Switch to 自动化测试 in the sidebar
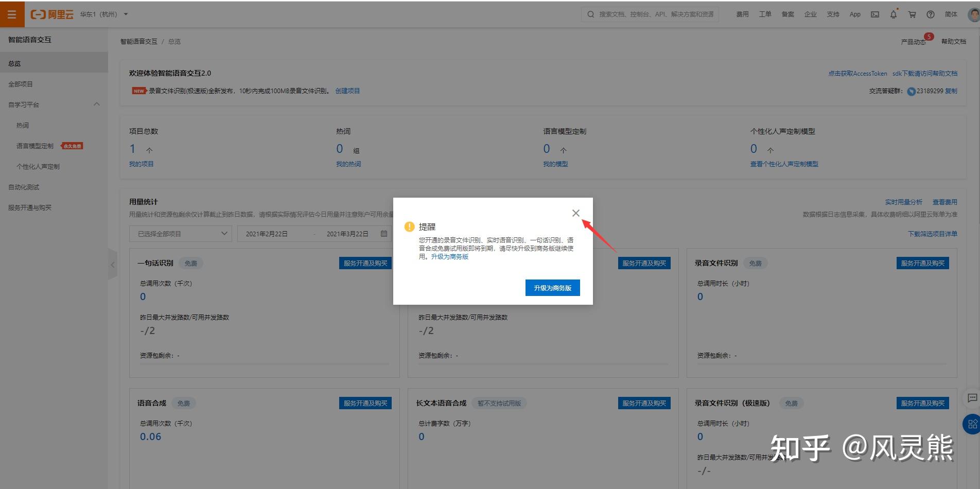Screen dimensions: 980x489 pos(23,187)
